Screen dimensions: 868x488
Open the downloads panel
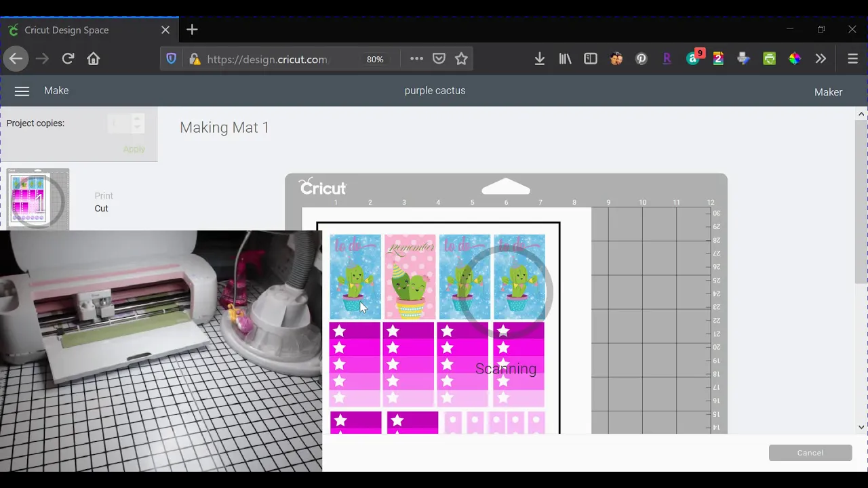click(540, 59)
